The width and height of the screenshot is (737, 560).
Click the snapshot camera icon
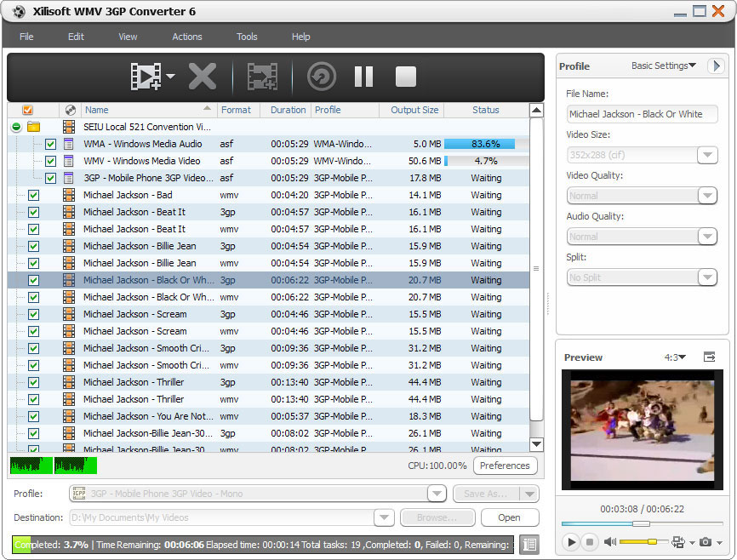point(705,541)
